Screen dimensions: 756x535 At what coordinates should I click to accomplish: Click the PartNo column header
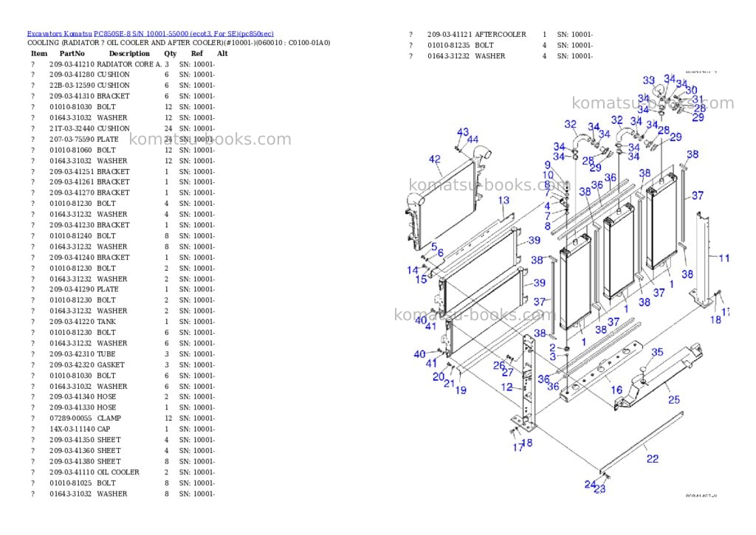72,53
